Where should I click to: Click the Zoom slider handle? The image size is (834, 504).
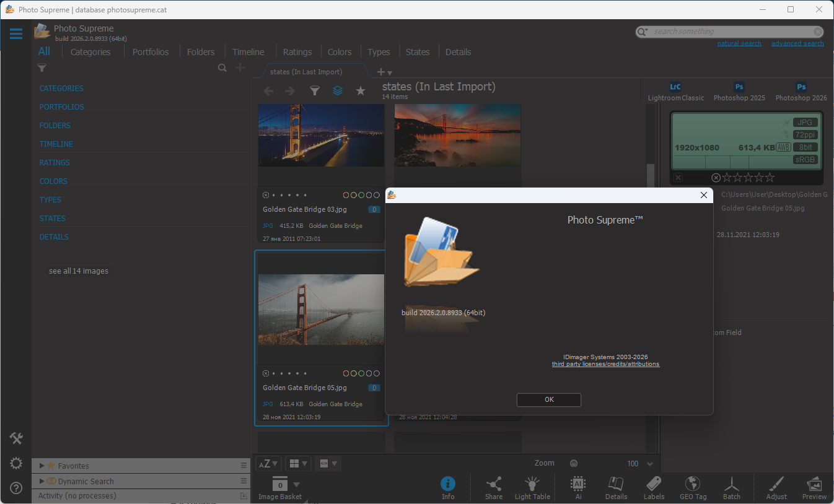pos(574,463)
